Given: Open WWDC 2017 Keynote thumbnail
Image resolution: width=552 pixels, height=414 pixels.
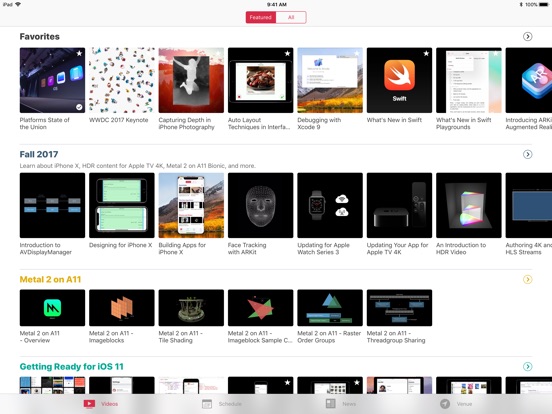Looking at the screenshot, I should (122, 80).
